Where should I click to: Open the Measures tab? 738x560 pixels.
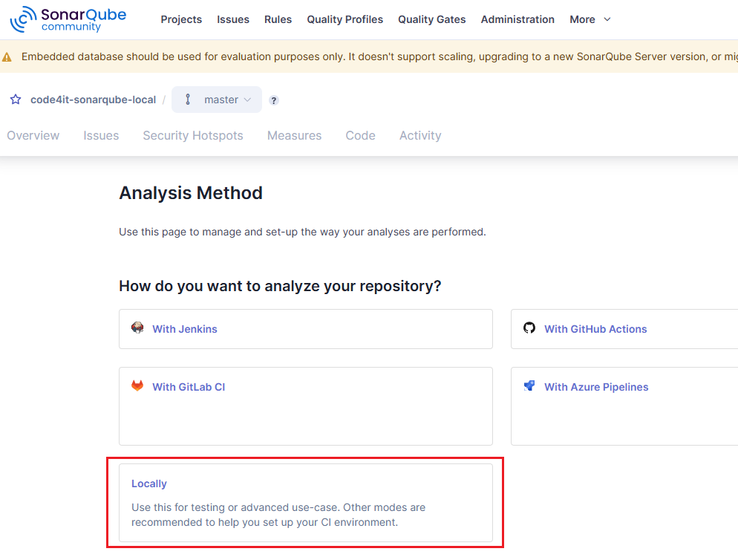coord(294,136)
